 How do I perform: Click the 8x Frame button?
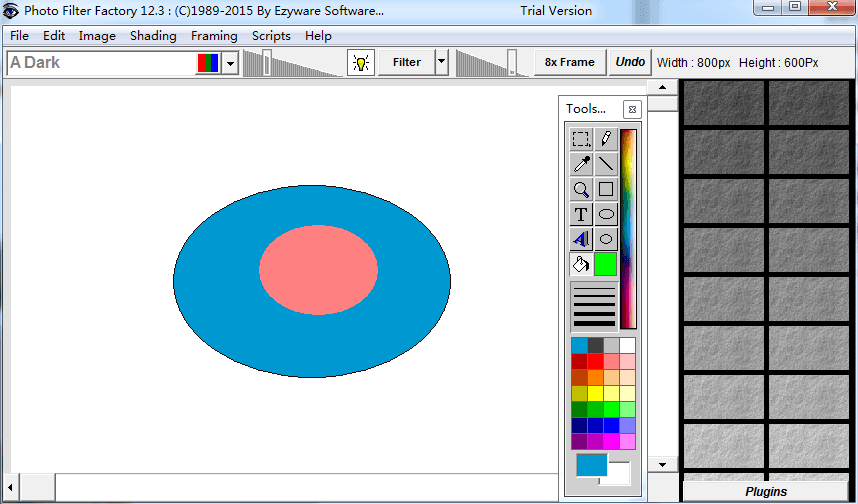(x=569, y=62)
